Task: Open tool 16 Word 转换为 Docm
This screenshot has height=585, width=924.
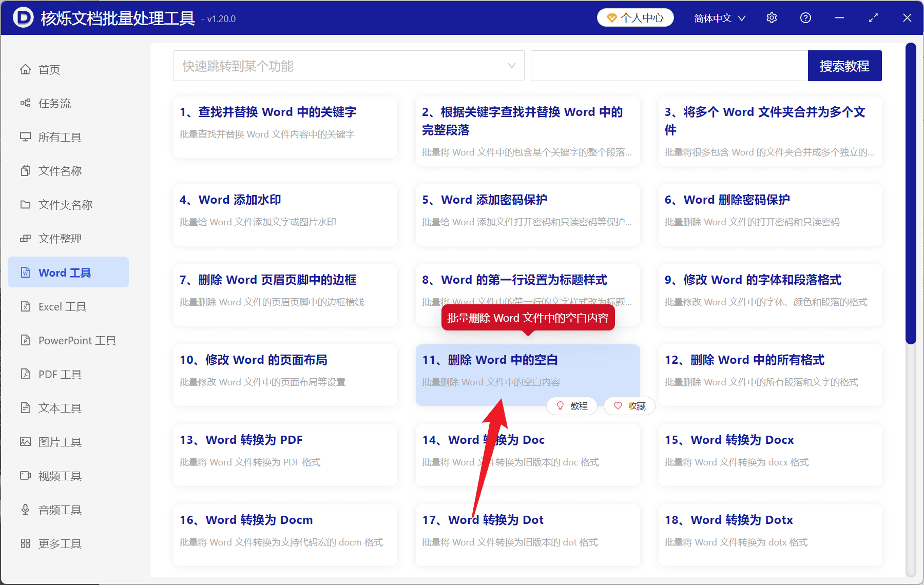Action: [285, 535]
